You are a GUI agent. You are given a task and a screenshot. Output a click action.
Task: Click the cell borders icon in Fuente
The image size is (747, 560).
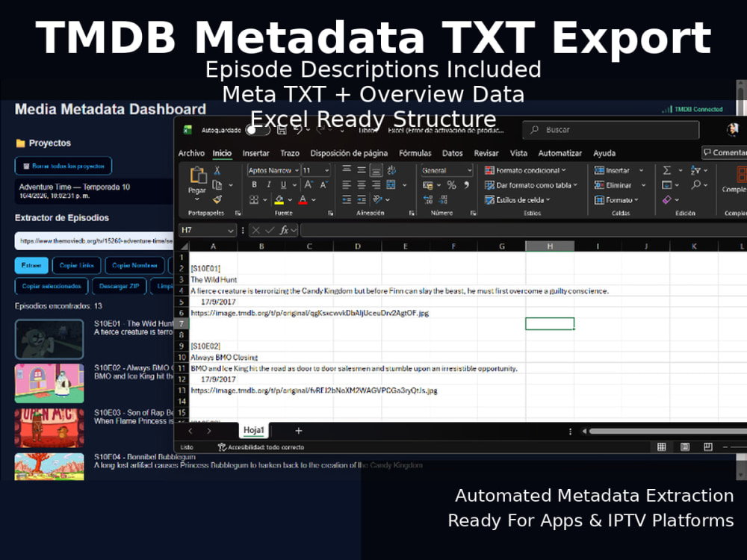255,199
